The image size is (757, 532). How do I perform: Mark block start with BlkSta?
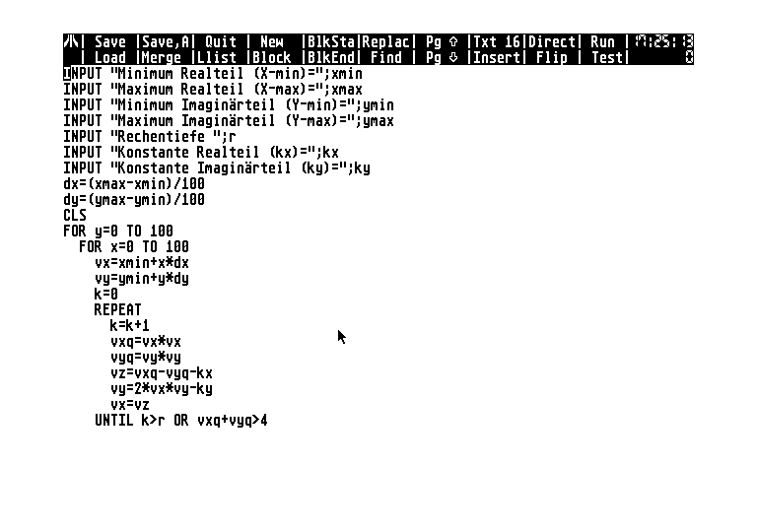331,41
